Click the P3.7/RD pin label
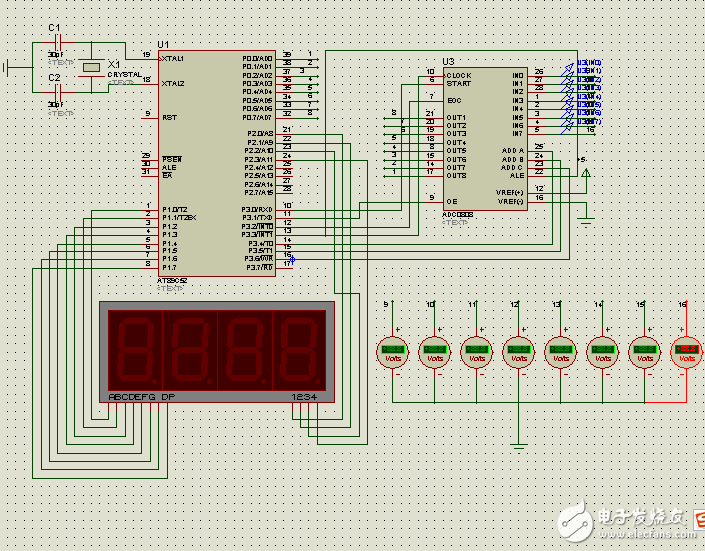The height and width of the screenshot is (551, 705). click(x=259, y=268)
